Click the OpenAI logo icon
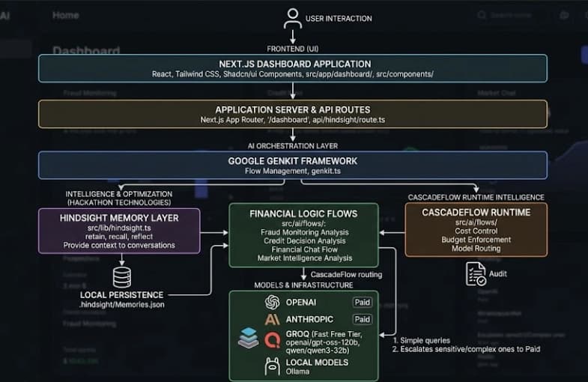Viewport: 588px width, 382px height. [272, 302]
